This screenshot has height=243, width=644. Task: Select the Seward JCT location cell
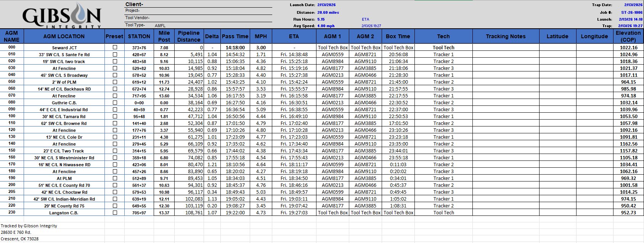click(64, 48)
